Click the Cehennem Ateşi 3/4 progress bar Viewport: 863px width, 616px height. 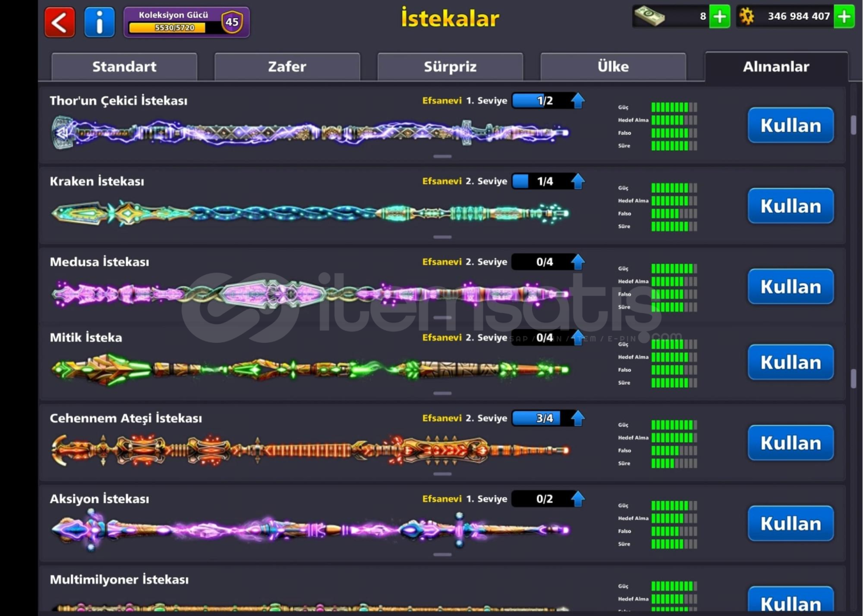point(542,418)
